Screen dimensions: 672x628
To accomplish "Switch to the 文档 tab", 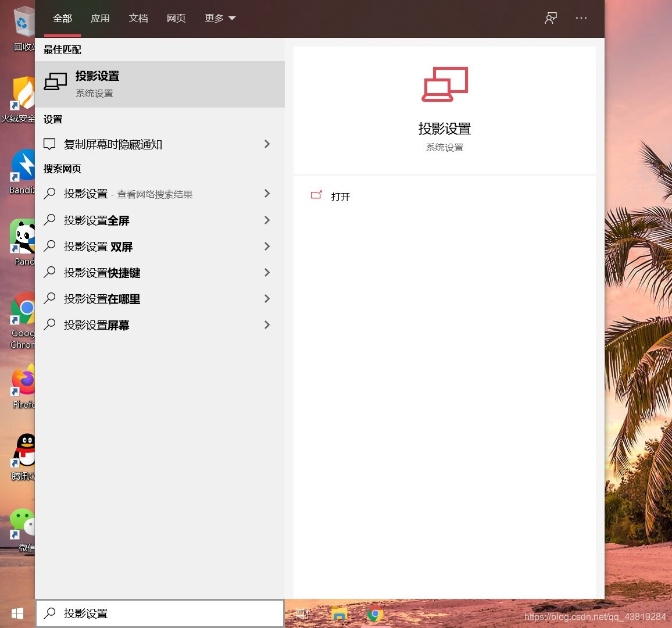I will pos(138,19).
